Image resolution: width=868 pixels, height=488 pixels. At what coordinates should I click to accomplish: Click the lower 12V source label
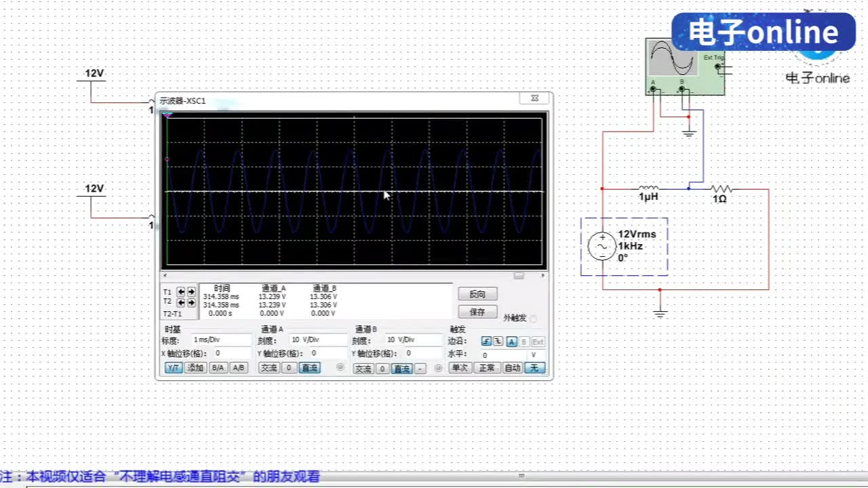[x=94, y=188]
